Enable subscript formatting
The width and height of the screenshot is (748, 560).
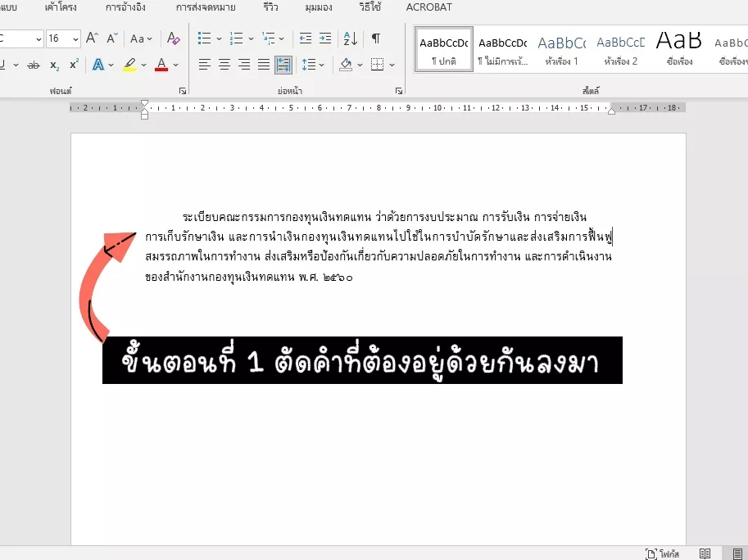coord(54,65)
